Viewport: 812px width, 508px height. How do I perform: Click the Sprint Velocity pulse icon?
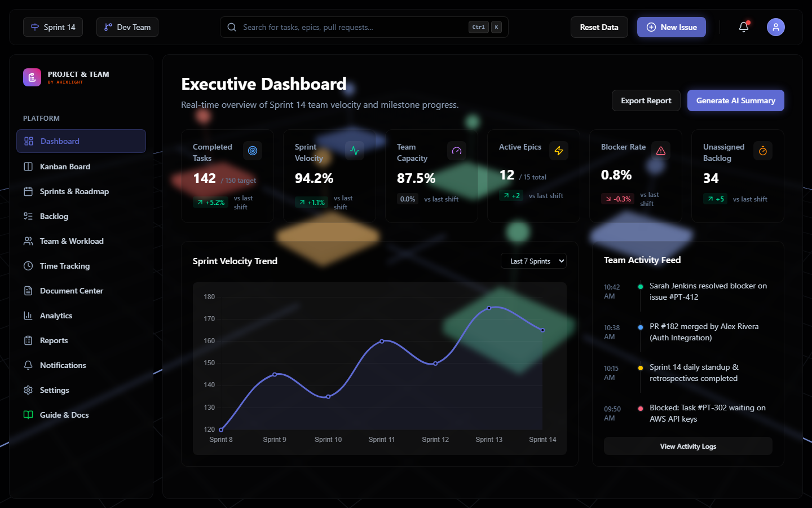(355, 151)
